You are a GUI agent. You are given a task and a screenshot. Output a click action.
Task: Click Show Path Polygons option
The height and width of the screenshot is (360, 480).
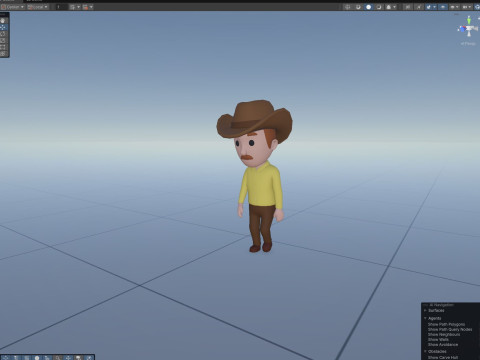446,324
